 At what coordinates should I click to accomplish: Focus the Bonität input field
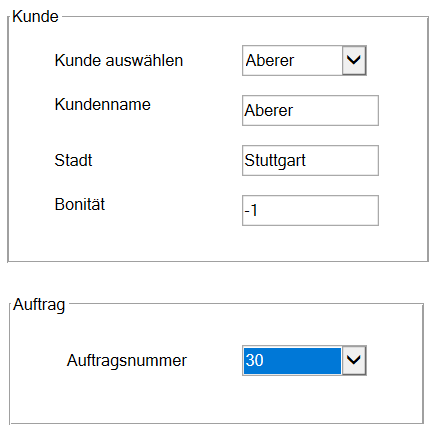(x=310, y=210)
